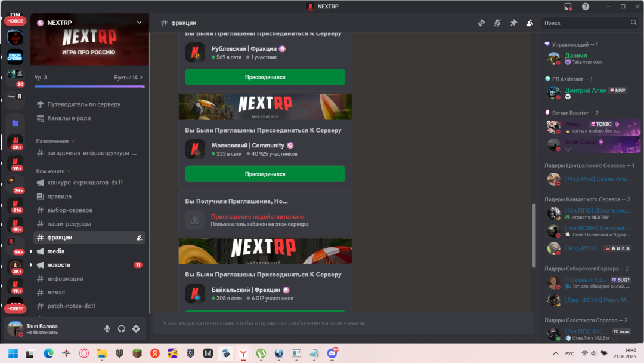Show hidden tray icons chevron

pos(556,353)
